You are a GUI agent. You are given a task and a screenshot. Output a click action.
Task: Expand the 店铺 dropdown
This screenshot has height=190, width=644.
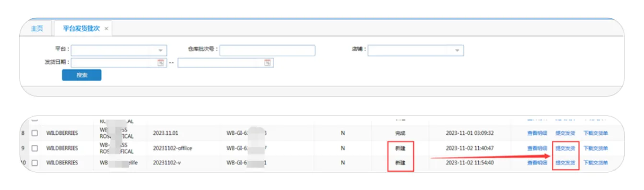(x=457, y=50)
